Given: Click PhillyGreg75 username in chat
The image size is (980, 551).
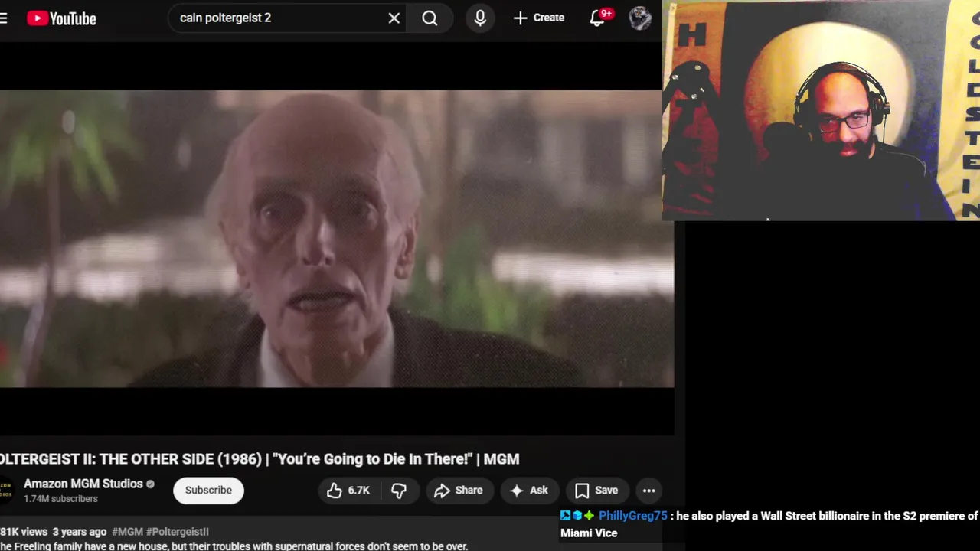Looking at the screenshot, I should [632, 516].
